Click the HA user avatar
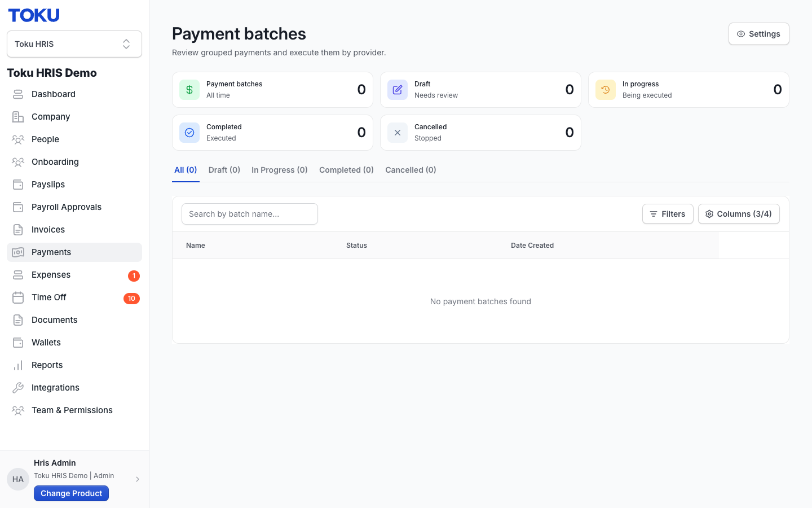Screen dimensions: 812x508 pos(18,479)
